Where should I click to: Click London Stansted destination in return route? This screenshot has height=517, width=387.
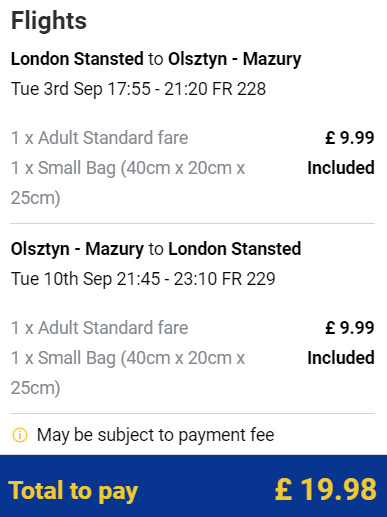(235, 249)
